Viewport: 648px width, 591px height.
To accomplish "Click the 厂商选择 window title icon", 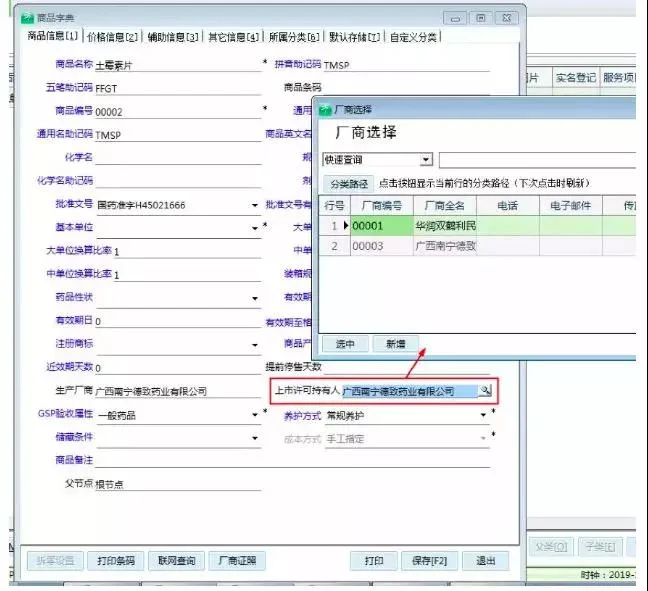I will coord(325,110).
